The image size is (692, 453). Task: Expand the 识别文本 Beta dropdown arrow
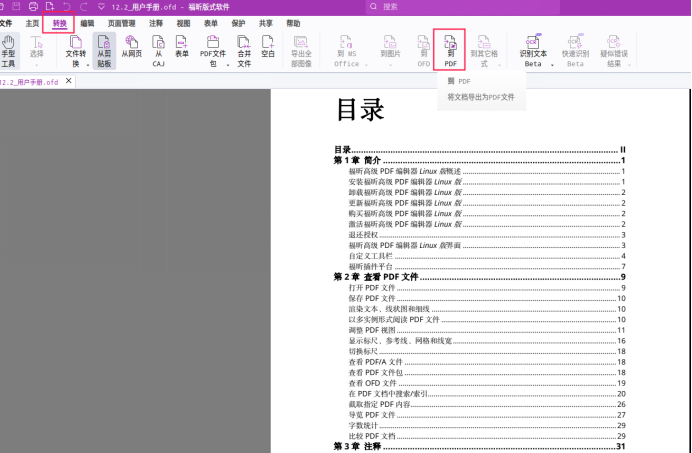tap(552, 65)
